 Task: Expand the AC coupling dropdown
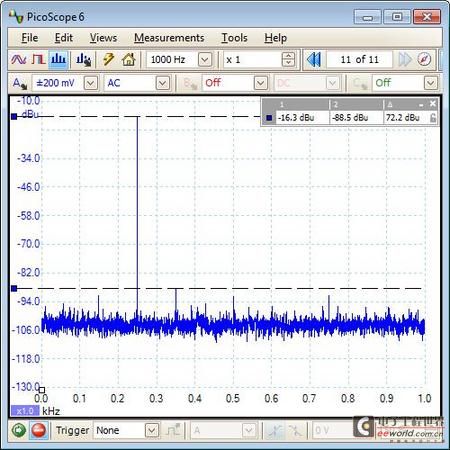[163, 83]
